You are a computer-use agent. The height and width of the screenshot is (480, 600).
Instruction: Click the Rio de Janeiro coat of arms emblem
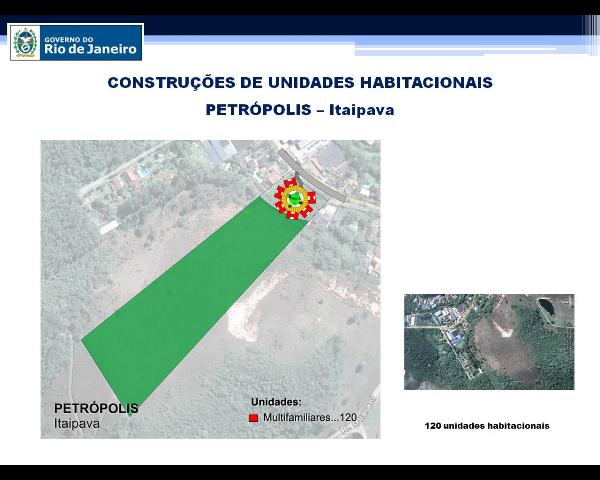coord(26,43)
